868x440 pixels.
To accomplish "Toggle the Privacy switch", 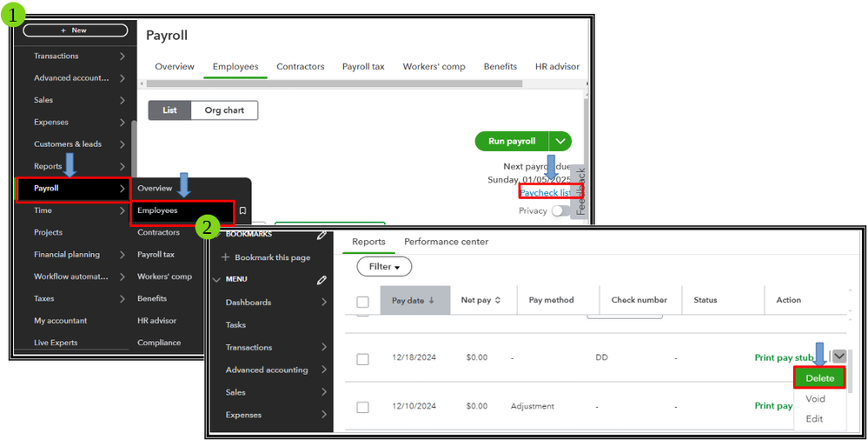I will (560, 211).
